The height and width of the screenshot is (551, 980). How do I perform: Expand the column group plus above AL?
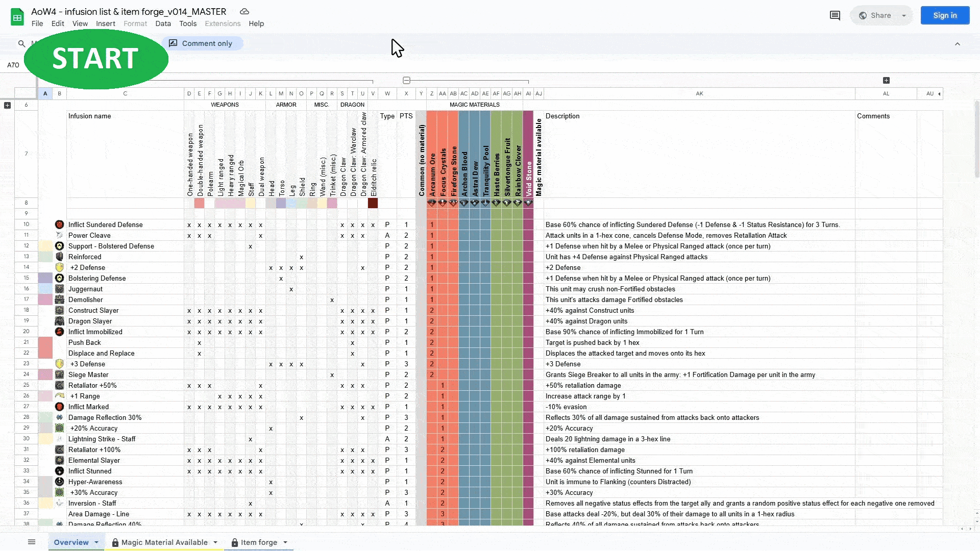coord(886,81)
